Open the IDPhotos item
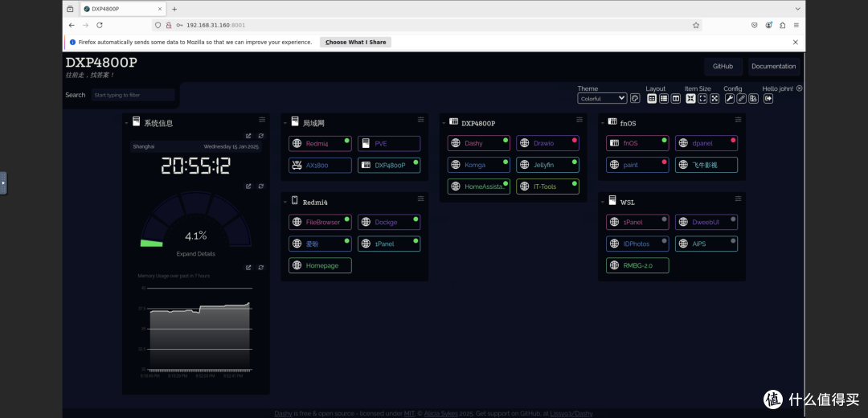868x418 pixels. 637,244
